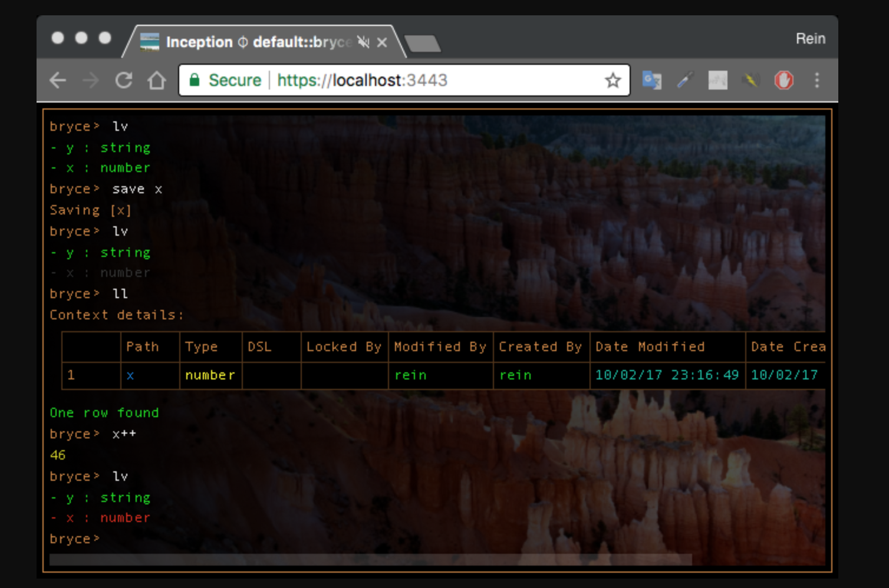889x588 pixels.
Task: Click the Inception tab favicon
Action: pyautogui.click(x=150, y=42)
